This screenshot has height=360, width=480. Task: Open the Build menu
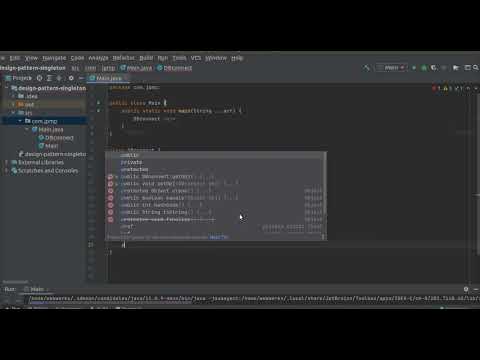[x=146, y=58]
